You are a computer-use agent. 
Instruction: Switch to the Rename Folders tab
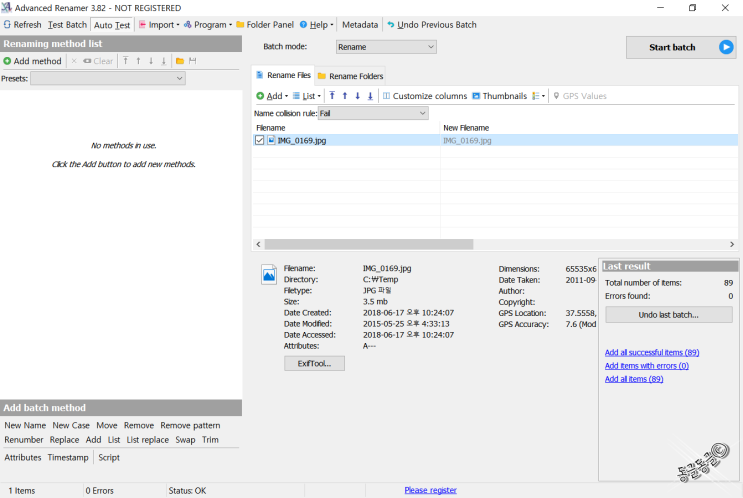click(x=350, y=76)
